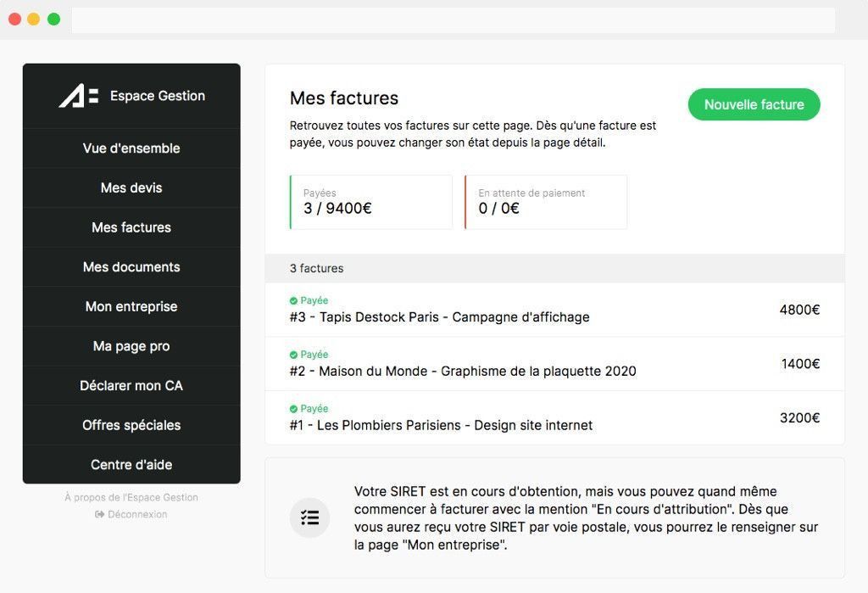Click green check icon on invoice #1
Screen dimensions: 868x593
[x=293, y=409]
